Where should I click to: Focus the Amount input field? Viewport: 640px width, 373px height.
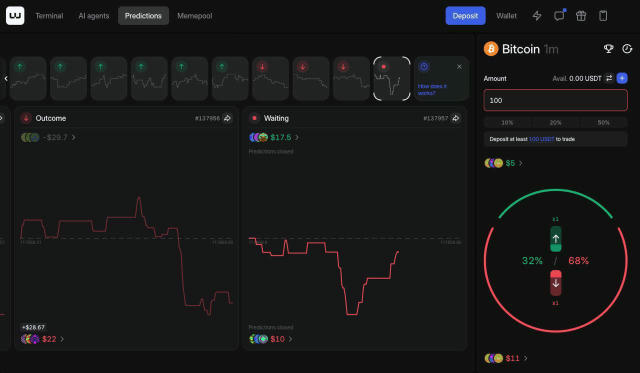[x=556, y=100]
